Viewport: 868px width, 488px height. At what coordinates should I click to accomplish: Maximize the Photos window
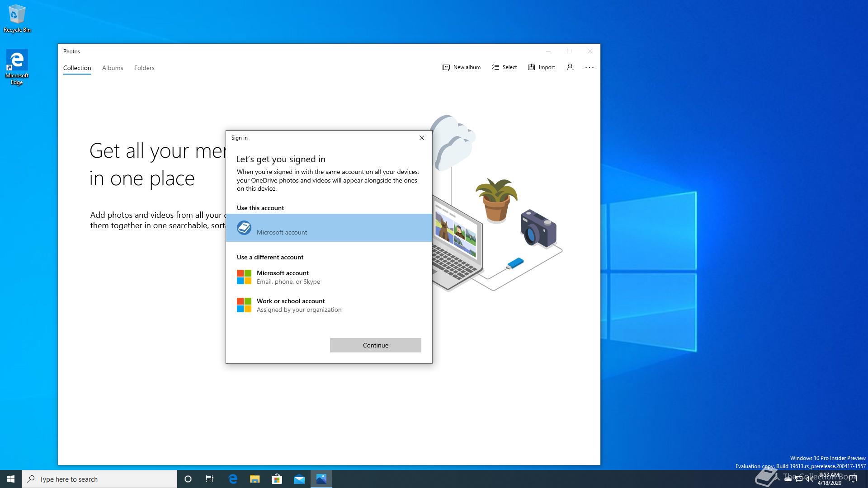click(x=569, y=51)
